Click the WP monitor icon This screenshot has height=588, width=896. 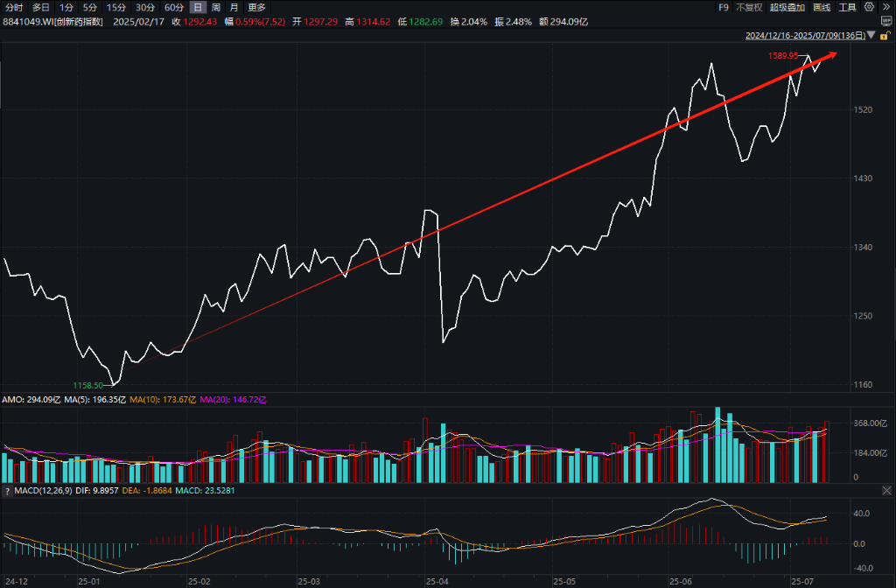coord(886,22)
